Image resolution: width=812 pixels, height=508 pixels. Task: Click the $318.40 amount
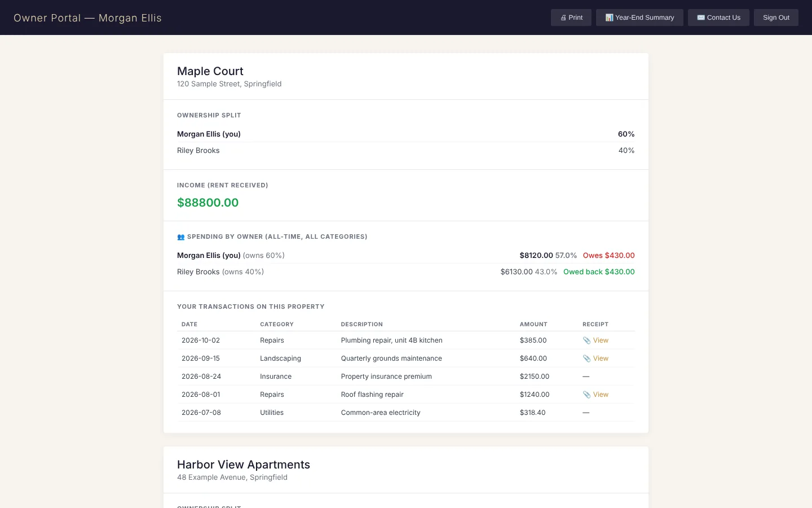click(533, 413)
